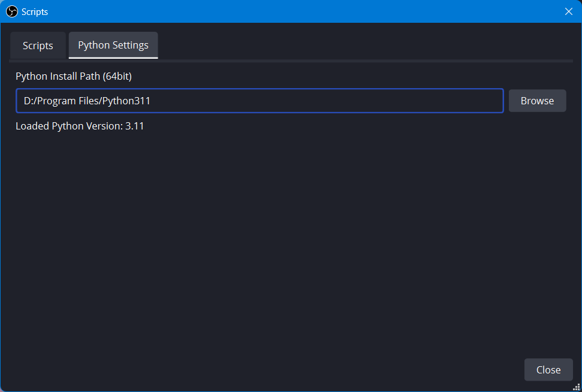The image size is (582, 392).
Task: Select the Python Settings tab
Action: point(113,46)
